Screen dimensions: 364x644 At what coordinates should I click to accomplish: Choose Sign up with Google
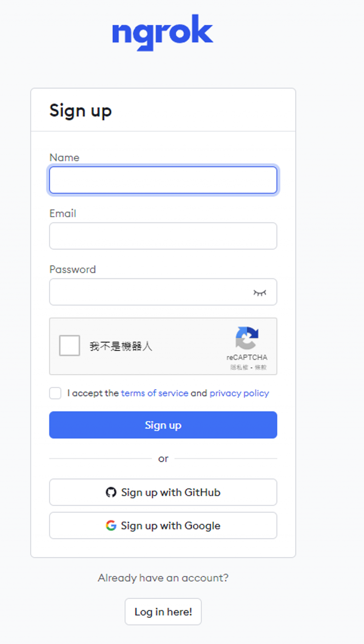163,526
